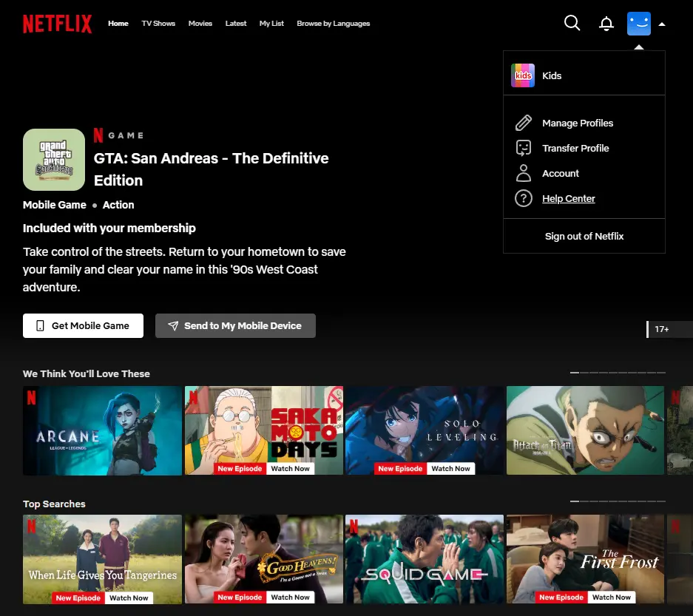Click New Episode badge on The First Frost
The width and height of the screenshot is (693, 616).
tap(561, 597)
